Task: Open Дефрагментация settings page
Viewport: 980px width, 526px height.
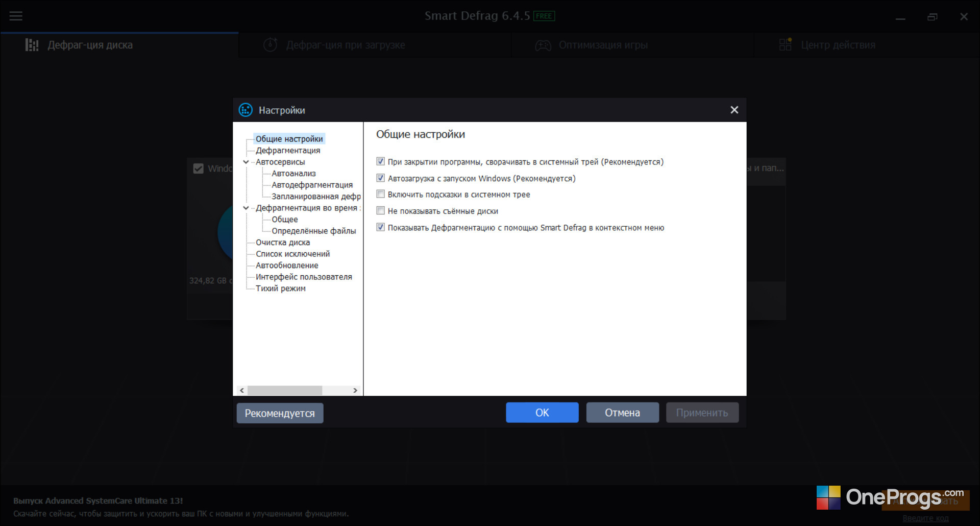Action: pos(288,150)
